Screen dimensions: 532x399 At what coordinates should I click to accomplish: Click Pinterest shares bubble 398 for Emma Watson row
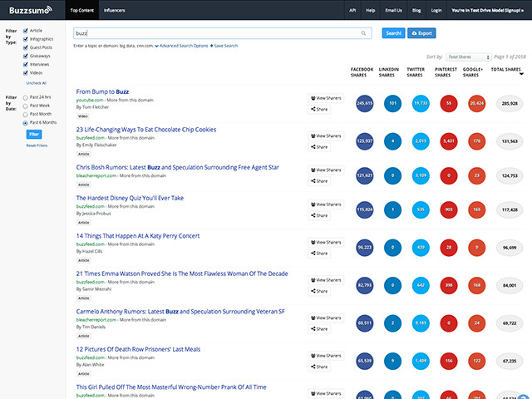[449, 285]
